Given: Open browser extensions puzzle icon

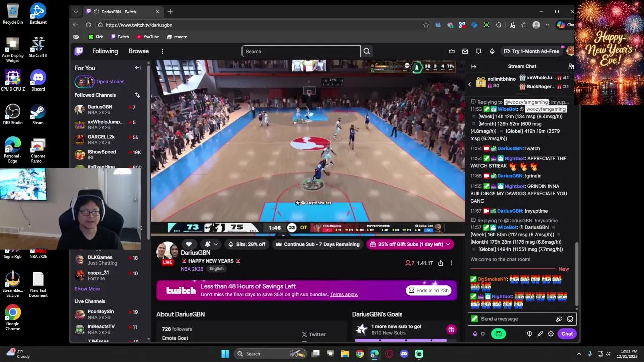Looking at the screenshot, I should (499, 25).
